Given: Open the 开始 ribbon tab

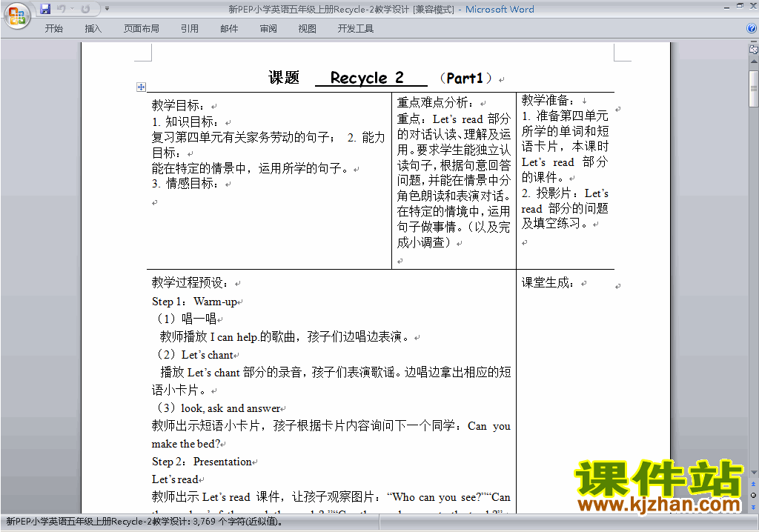Looking at the screenshot, I should (x=53, y=29).
